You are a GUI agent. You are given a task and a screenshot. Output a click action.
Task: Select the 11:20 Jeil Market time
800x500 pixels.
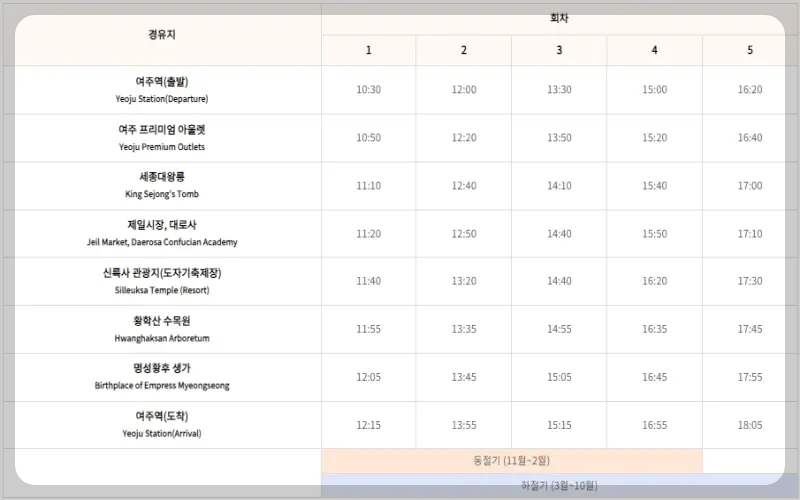(368, 234)
